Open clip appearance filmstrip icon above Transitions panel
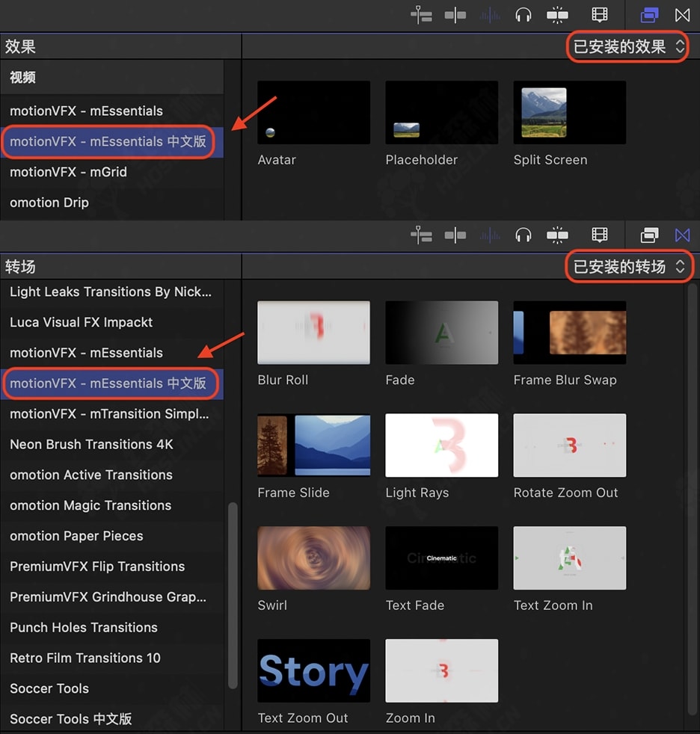 click(599, 235)
